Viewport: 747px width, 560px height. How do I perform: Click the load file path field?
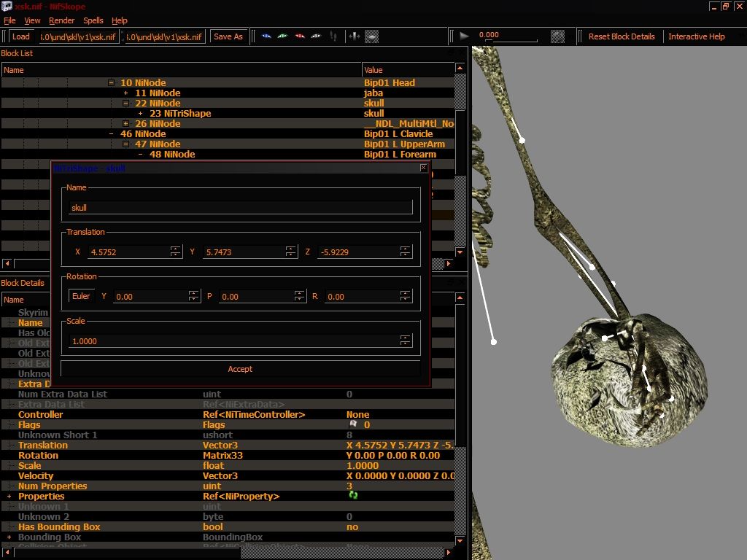pyautogui.click(x=79, y=36)
